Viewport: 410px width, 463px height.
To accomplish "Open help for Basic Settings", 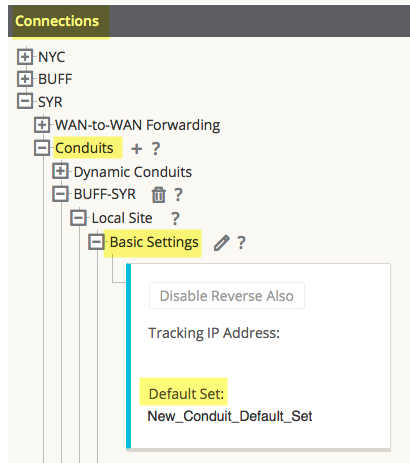I will pos(241,243).
